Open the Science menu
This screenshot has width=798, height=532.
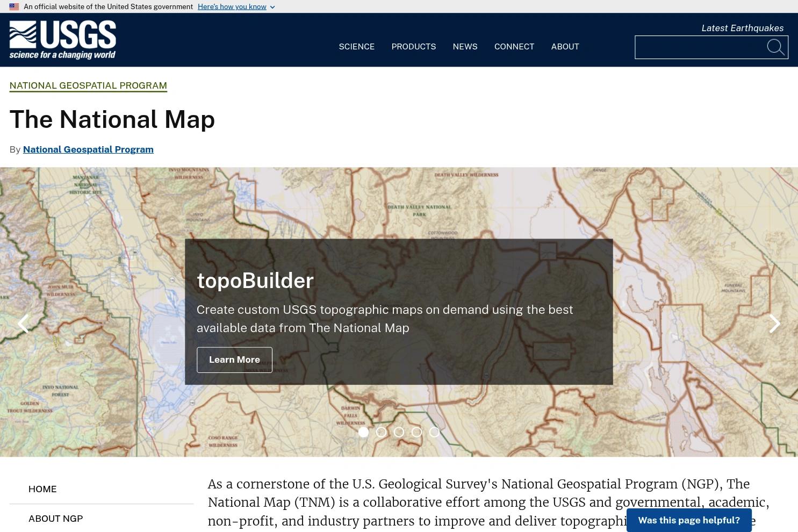(x=357, y=47)
